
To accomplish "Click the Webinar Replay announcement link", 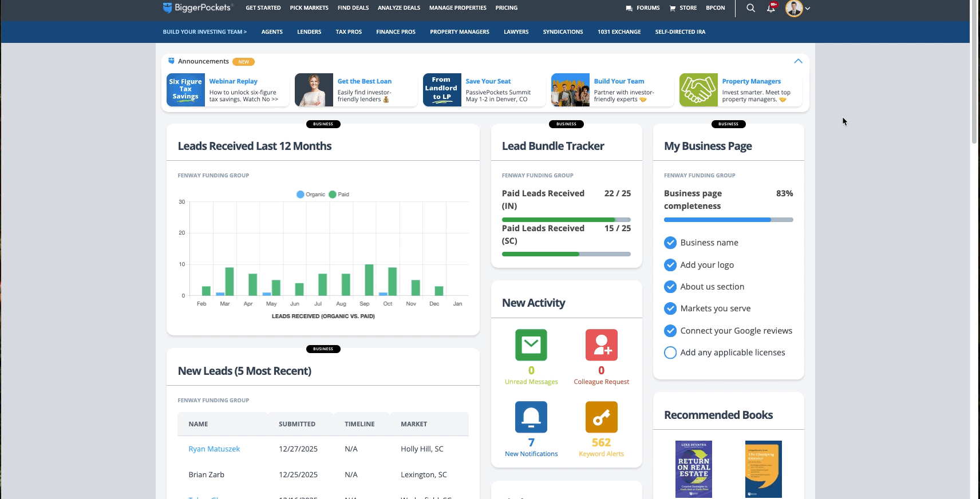I will coord(233,81).
